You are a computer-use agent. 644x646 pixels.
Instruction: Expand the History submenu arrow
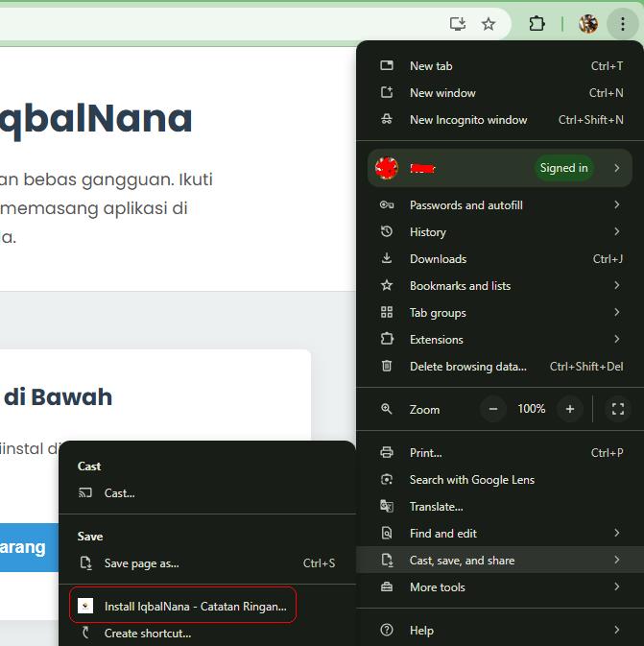pyautogui.click(x=616, y=231)
